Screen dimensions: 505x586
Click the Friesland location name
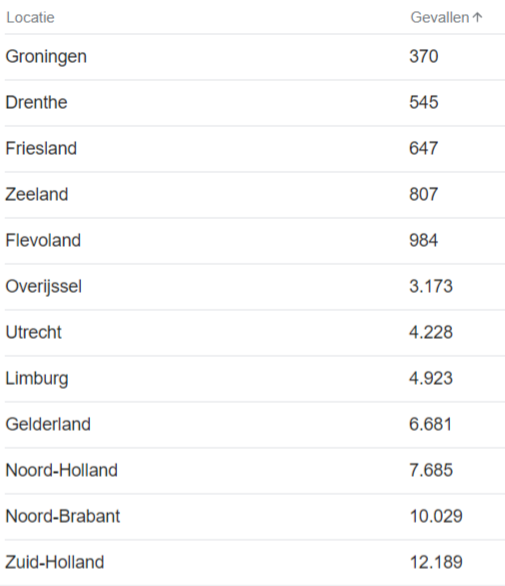(41, 148)
